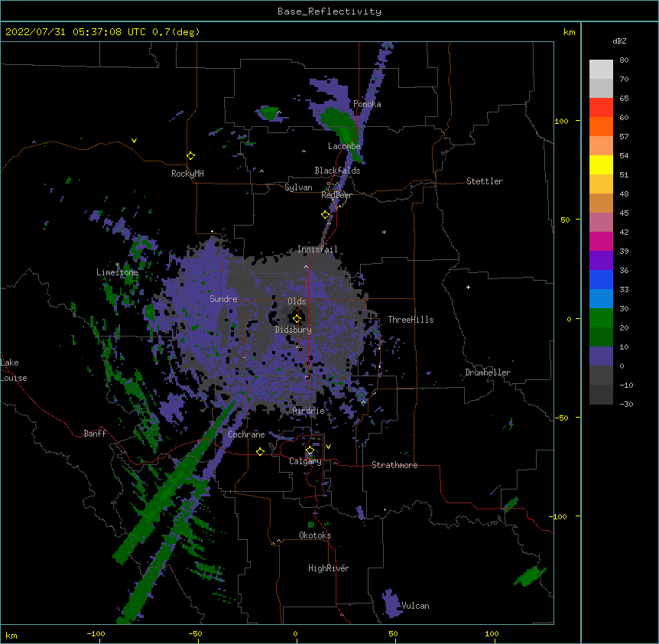The image size is (659, 644).
Task: Select the orange 57-60 dBZ legend swatch
Action: tap(601, 127)
